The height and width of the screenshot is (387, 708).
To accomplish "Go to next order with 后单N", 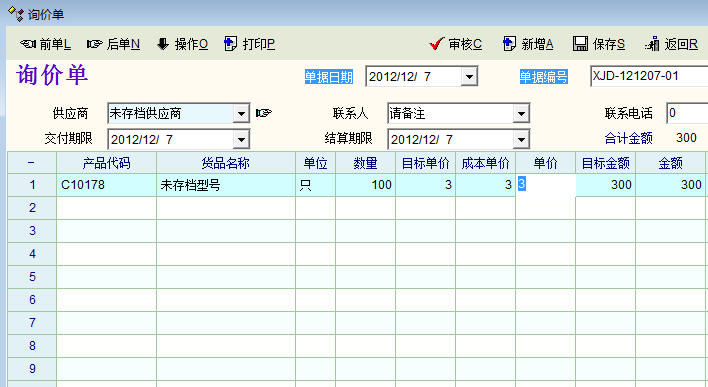I will [113, 44].
